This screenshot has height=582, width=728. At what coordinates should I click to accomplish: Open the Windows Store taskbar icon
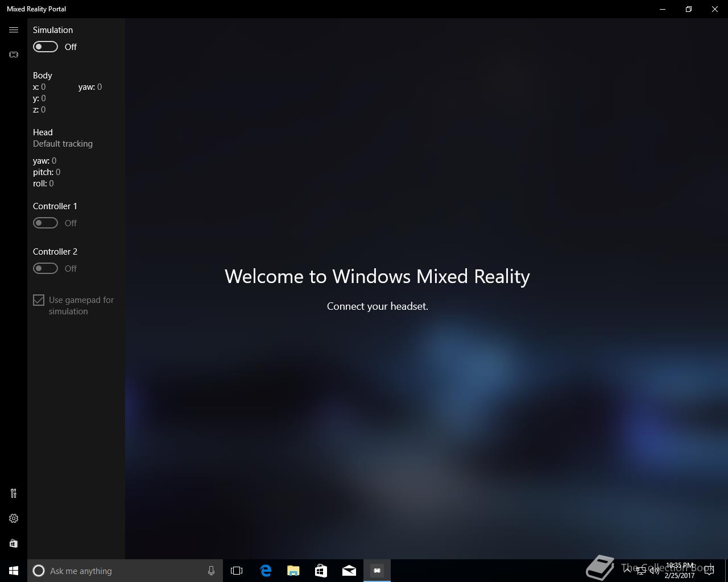coord(321,571)
